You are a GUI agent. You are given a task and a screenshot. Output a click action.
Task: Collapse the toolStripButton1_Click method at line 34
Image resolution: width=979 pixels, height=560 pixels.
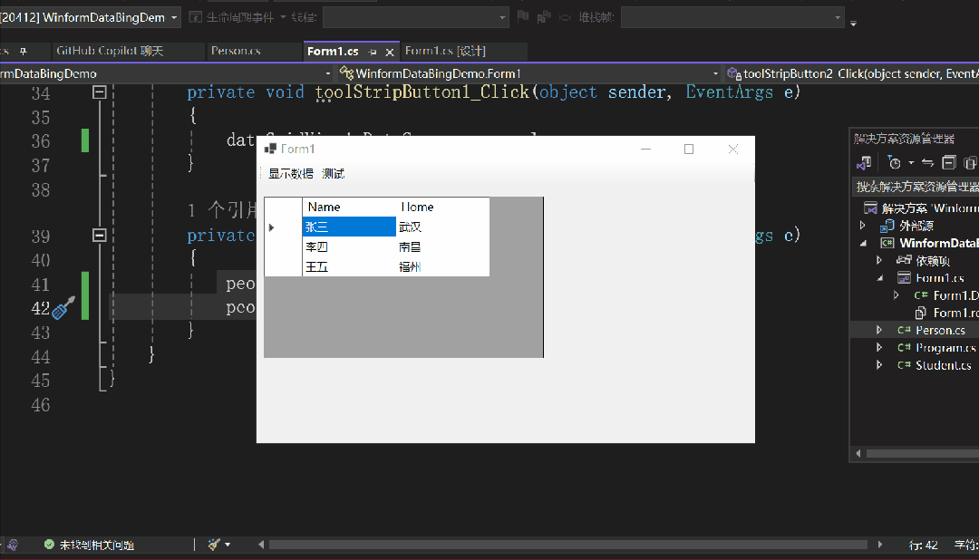[x=100, y=92]
